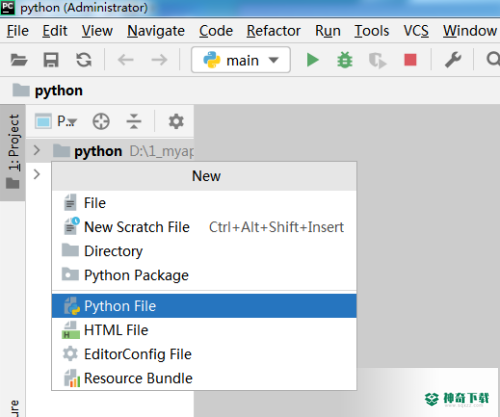
Task: Click the Run with Coverage icon
Action: click(377, 61)
